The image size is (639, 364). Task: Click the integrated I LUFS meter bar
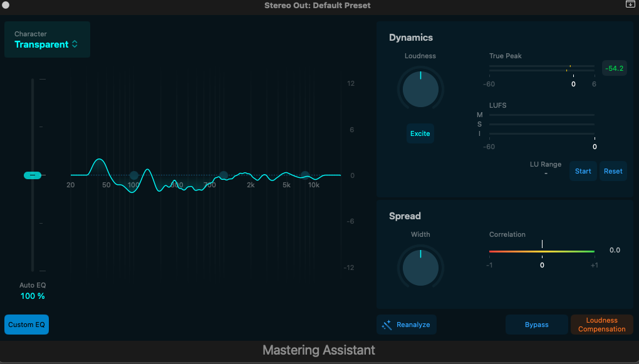click(x=542, y=133)
